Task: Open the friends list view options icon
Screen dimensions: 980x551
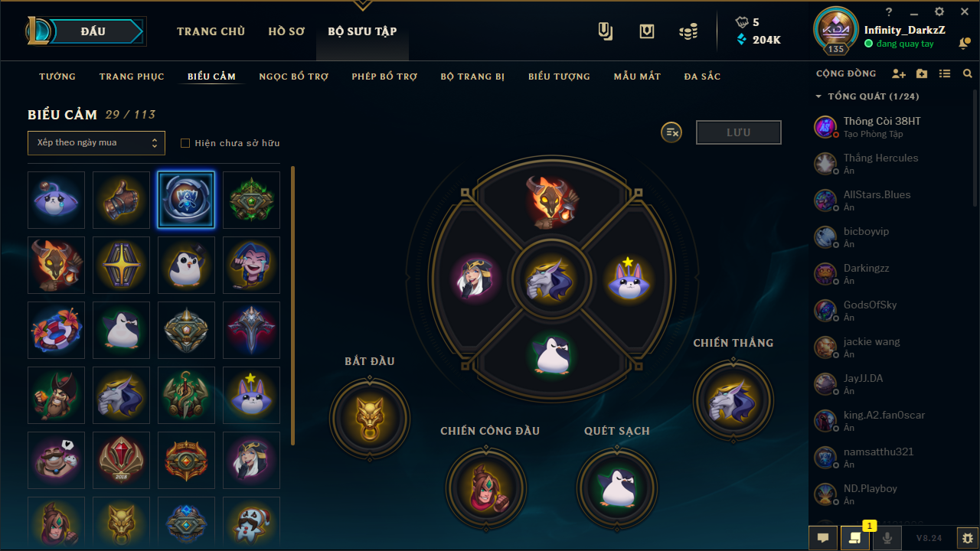Action: pyautogui.click(x=945, y=74)
